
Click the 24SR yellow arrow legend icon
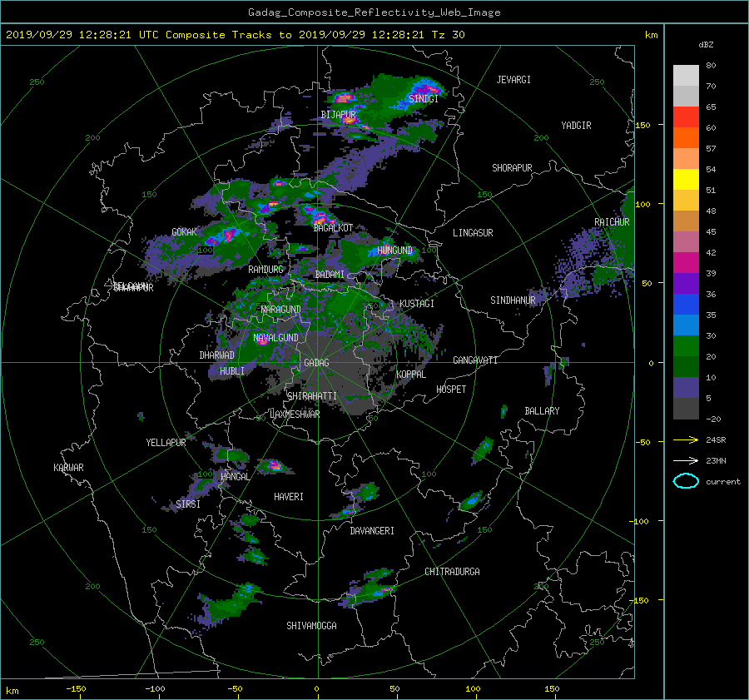pyautogui.click(x=686, y=440)
